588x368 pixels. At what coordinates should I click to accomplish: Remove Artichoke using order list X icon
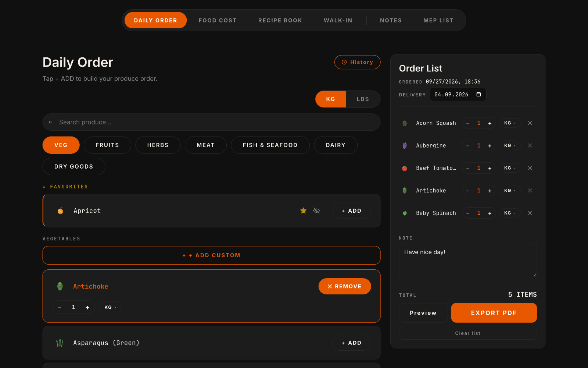pos(530,191)
